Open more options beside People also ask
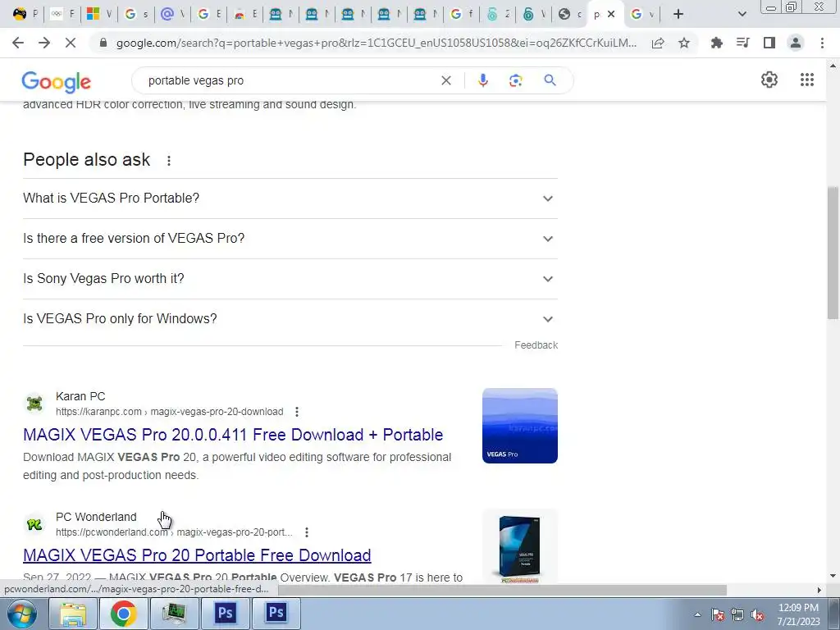The width and height of the screenshot is (840, 630). pos(169,161)
